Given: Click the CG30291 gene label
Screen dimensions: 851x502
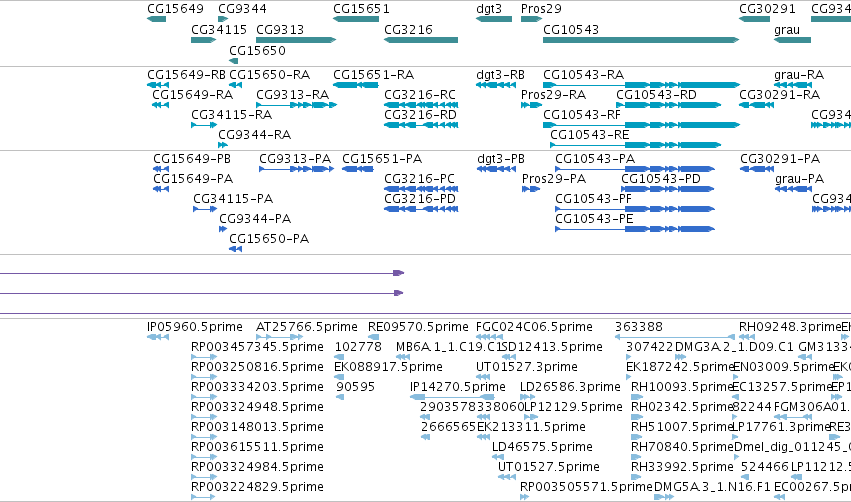Looking at the screenshot, I should point(767,9).
